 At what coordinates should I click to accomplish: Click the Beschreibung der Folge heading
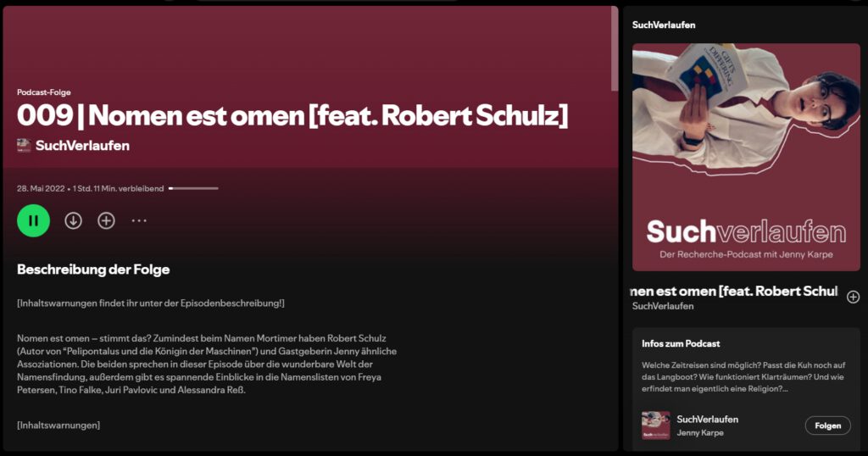(x=93, y=270)
